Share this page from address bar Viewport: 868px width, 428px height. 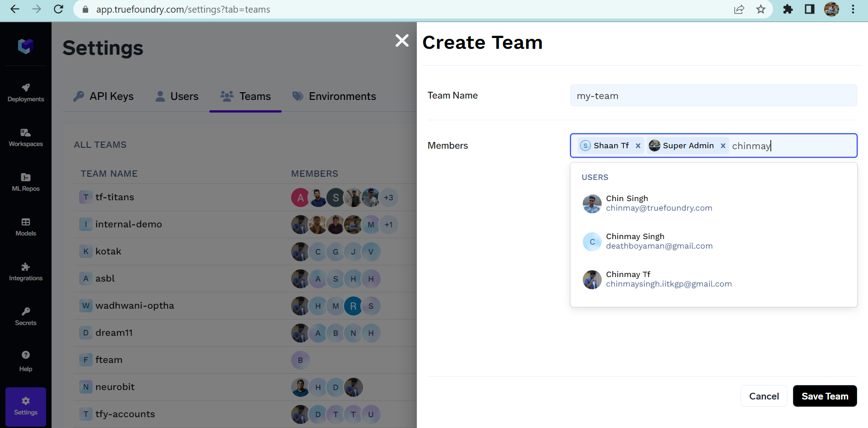tap(739, 9)
